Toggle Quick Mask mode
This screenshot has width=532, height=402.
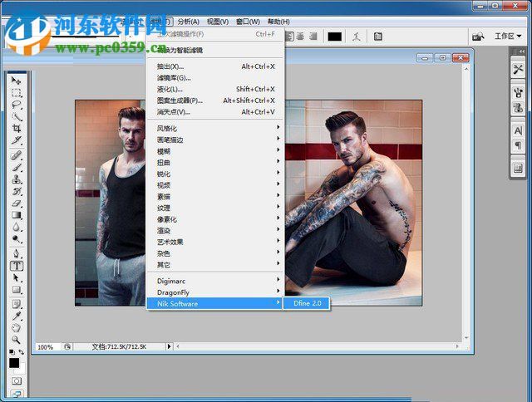17,380
